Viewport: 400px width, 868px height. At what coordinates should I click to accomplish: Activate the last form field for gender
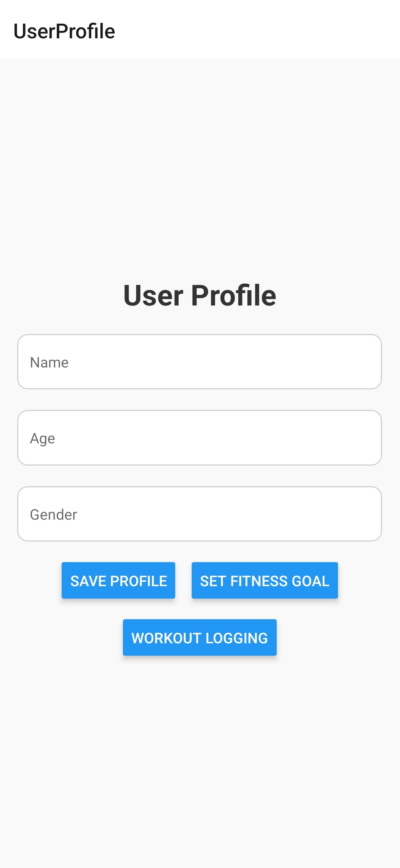(200, 514)
